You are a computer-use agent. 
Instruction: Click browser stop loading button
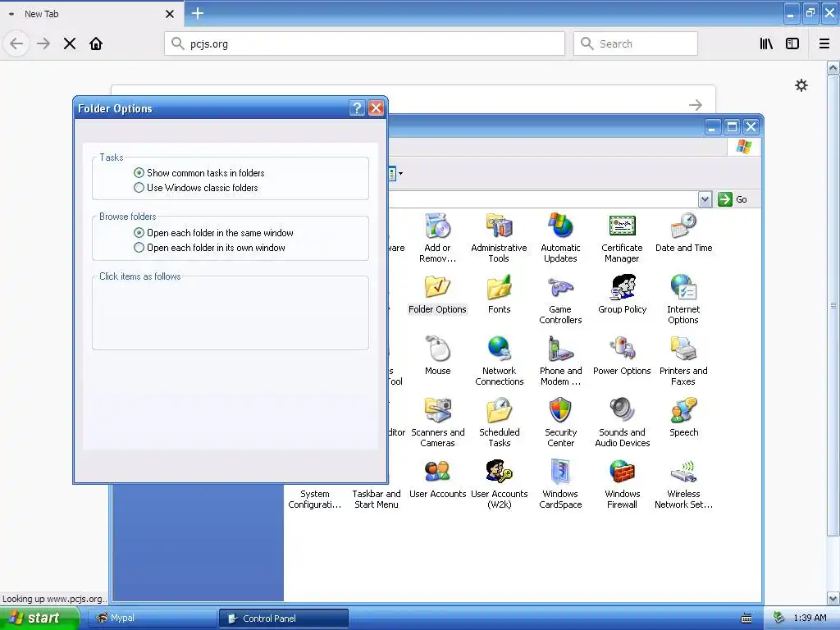70,43
